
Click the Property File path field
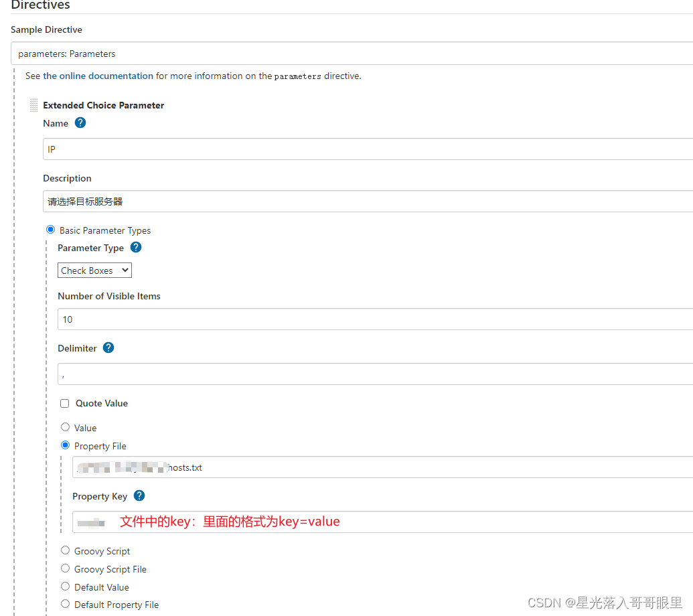click(268, 467)
